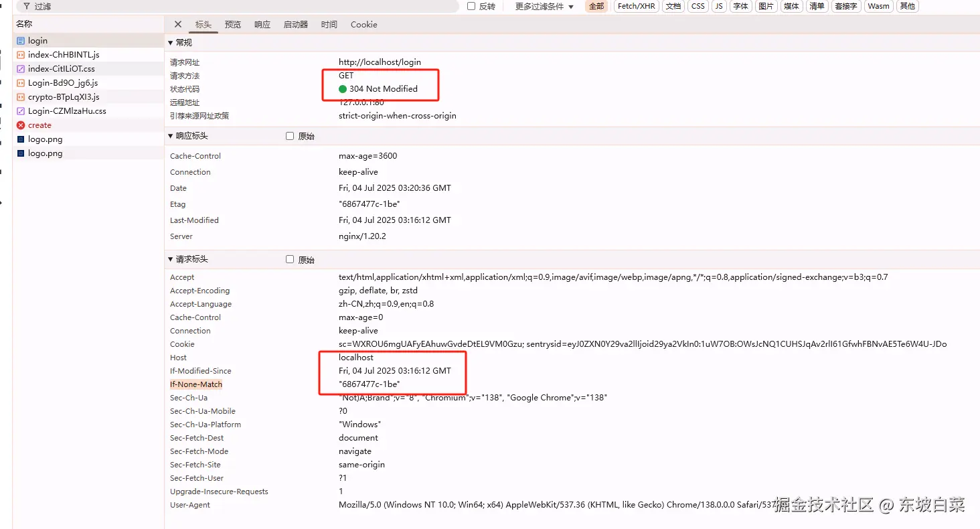Collapse the 常规 section
Screen dimensions: 980x529
171,43
